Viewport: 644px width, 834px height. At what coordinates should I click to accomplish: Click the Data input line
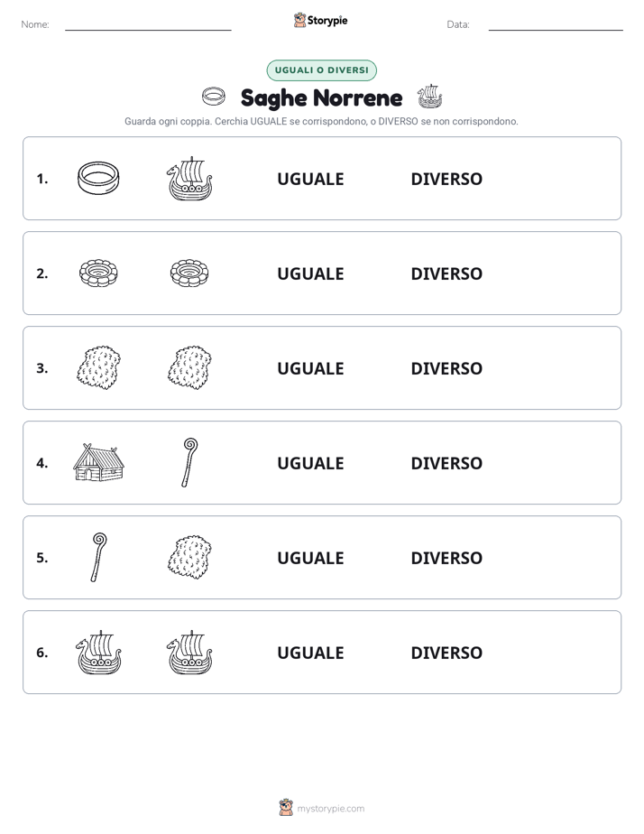coord(556,24)
